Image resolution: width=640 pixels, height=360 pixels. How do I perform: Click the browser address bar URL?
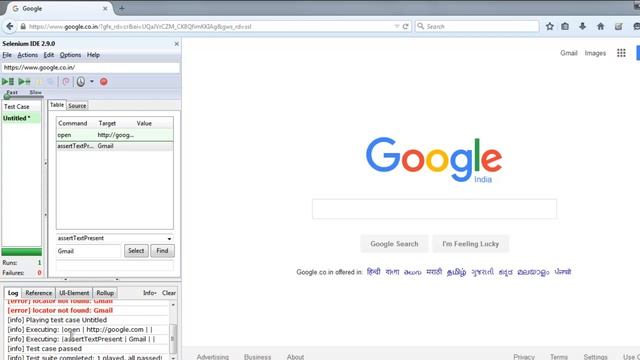[140, 27]
